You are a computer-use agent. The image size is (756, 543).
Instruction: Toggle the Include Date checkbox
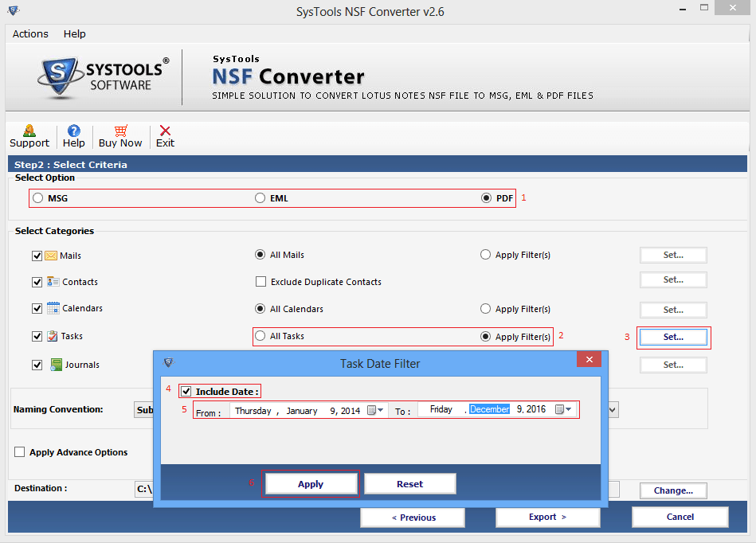pyautogui.click(x=186, y=391)
